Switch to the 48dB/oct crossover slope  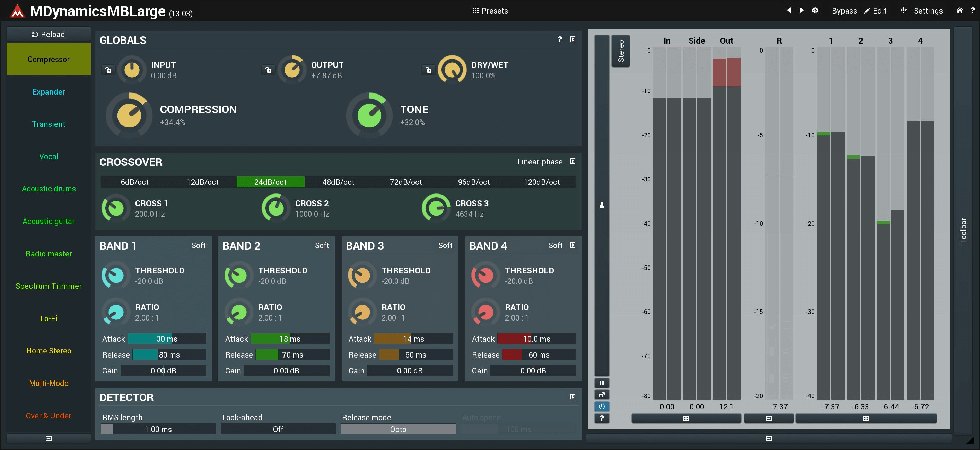(x=338, y=182)
